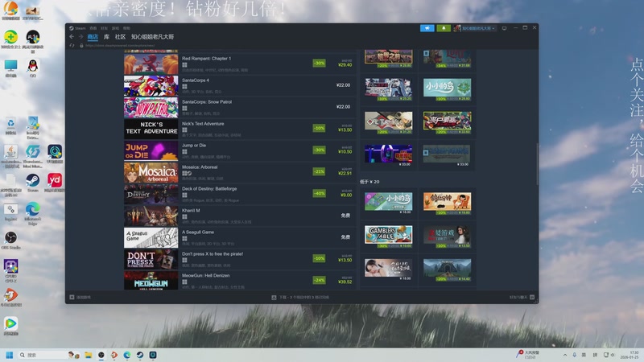Screen dimensions: 644x362
Task: Open the One Tank sidebar game card
Action: pos(389,122)
